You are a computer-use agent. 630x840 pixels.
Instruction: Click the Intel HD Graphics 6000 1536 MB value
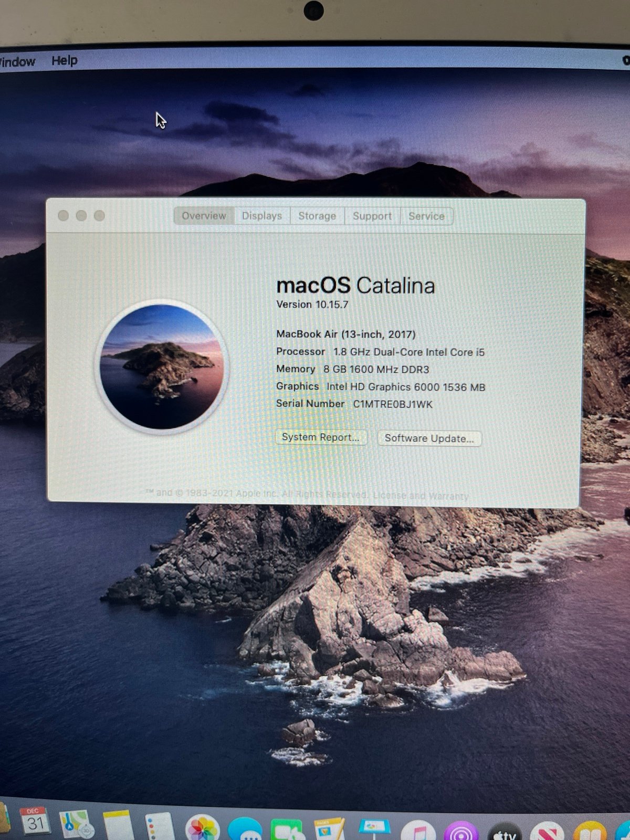click(406, 387)
